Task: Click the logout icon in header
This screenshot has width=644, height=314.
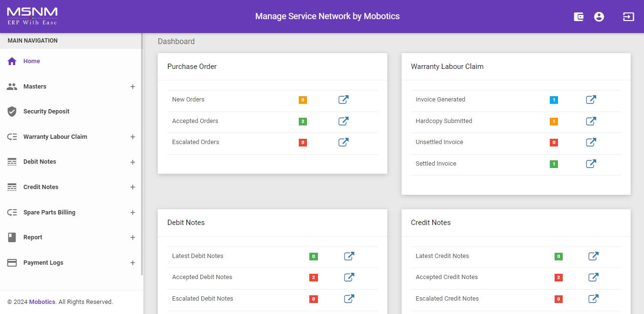Action: coord(628,17)
